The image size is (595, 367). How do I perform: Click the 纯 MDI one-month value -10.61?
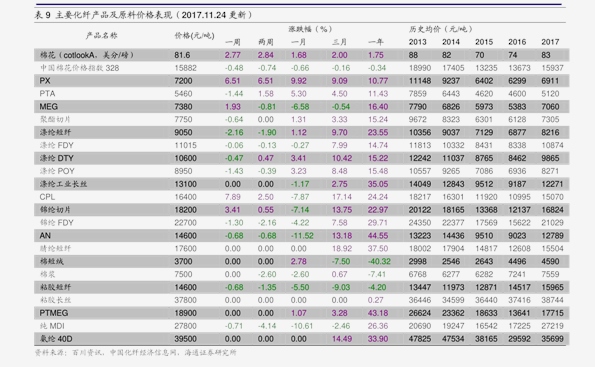click(x=302, y=326)
